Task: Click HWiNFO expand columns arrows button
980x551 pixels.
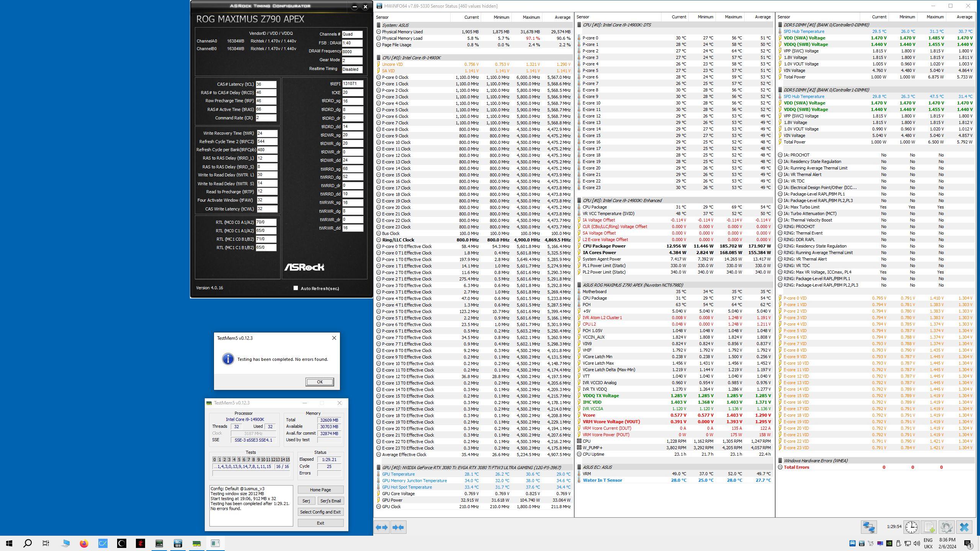Action: (x=382, y=527)
